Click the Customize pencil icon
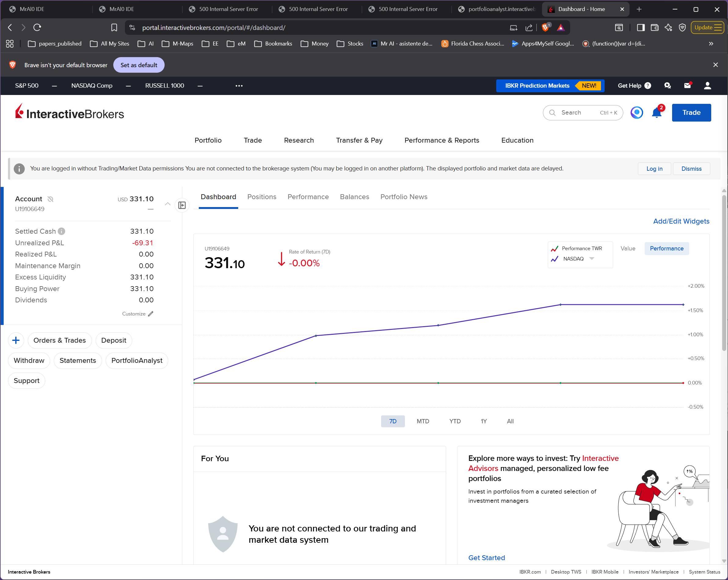This screenshot has width=728, height=580. (x=151, y=314)
